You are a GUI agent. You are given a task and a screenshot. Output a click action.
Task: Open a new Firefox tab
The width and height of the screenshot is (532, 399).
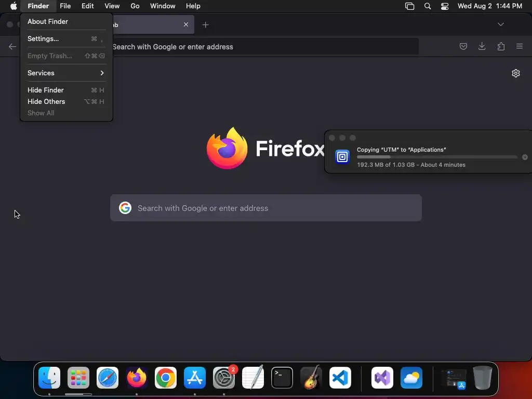click(205, 25)
